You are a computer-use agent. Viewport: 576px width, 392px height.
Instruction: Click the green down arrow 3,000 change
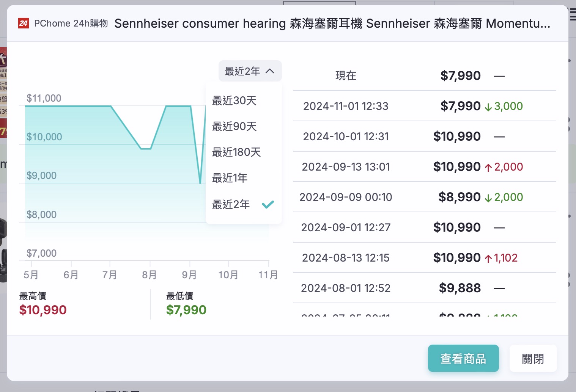click(504, 106)
